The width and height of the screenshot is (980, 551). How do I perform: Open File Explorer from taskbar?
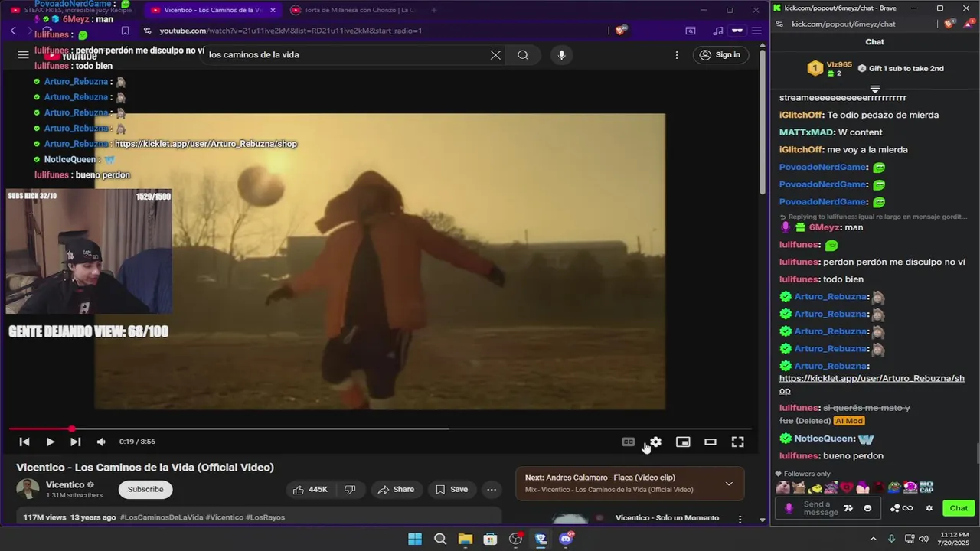coord(465,539)
